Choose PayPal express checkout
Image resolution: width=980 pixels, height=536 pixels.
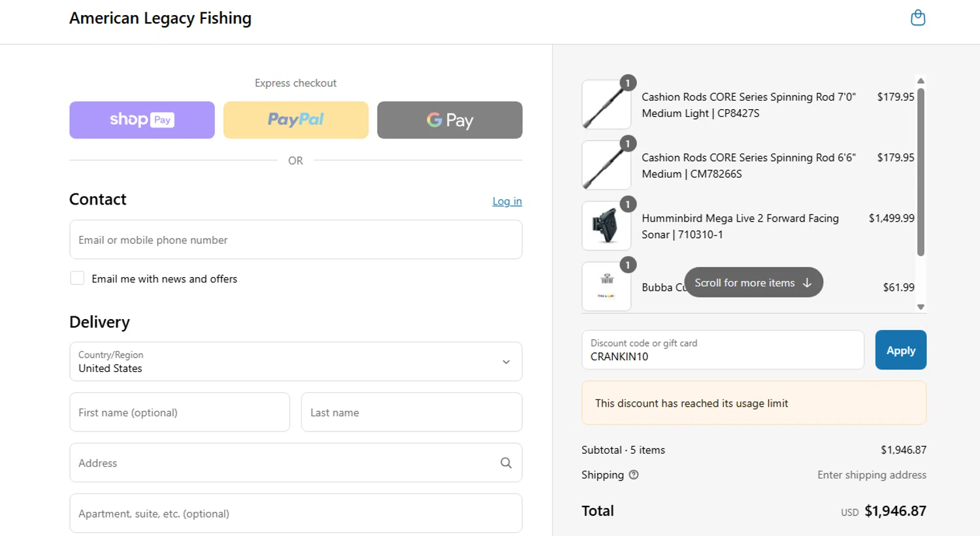[x=295, y=120]
